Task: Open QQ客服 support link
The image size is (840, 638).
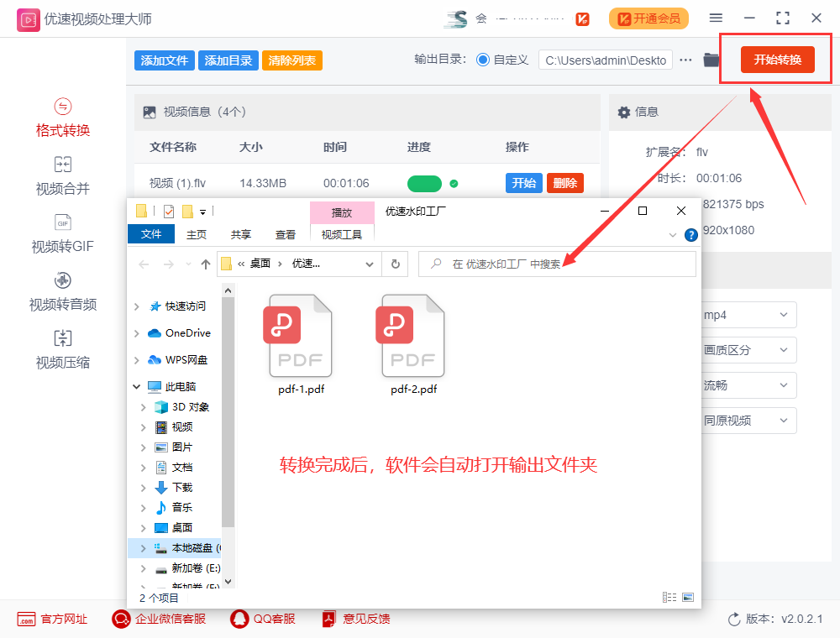Action: click(x=263, y=620)
